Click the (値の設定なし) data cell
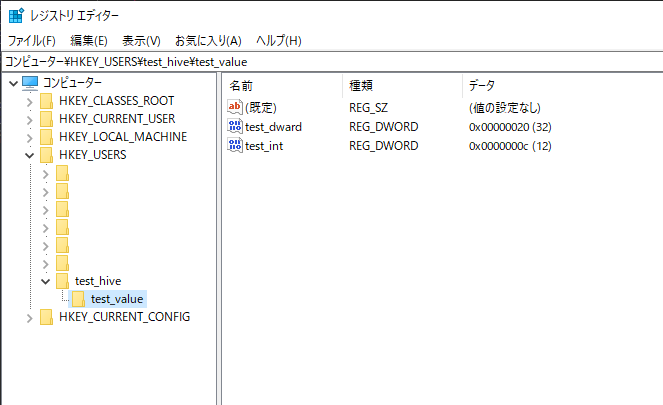Screen dimensions: 663x405 [505, 108]
